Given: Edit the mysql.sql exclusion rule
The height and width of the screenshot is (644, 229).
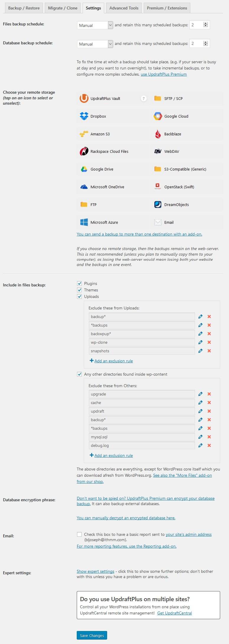Looking at the screenshot, I should [200, 437].
